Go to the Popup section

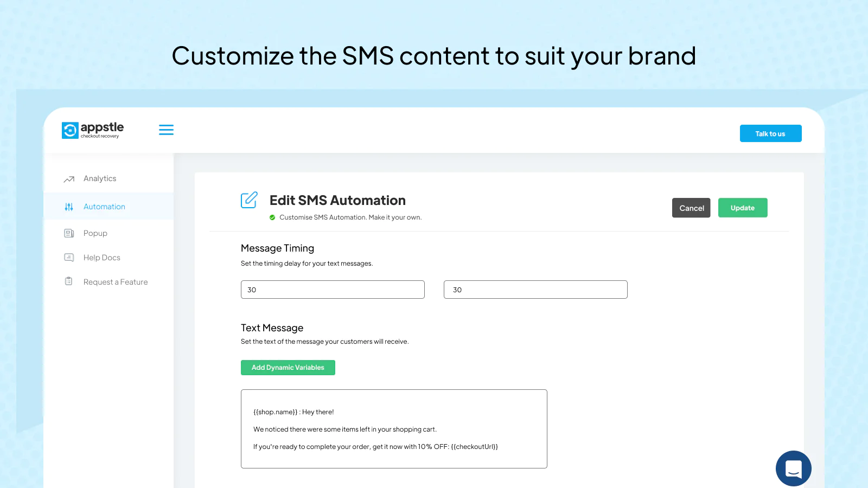95,233
